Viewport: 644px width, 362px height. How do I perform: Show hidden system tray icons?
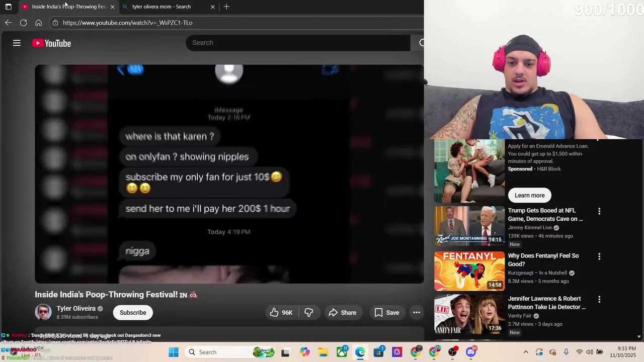tap(526, 352)
